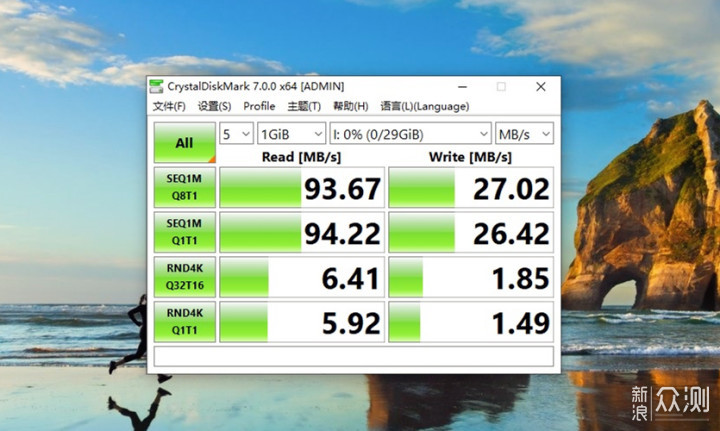Click the SEQ1M Q8T1 read result 93.67
The width and height of the screenshot is (720, 431).
tap(301, 188)
